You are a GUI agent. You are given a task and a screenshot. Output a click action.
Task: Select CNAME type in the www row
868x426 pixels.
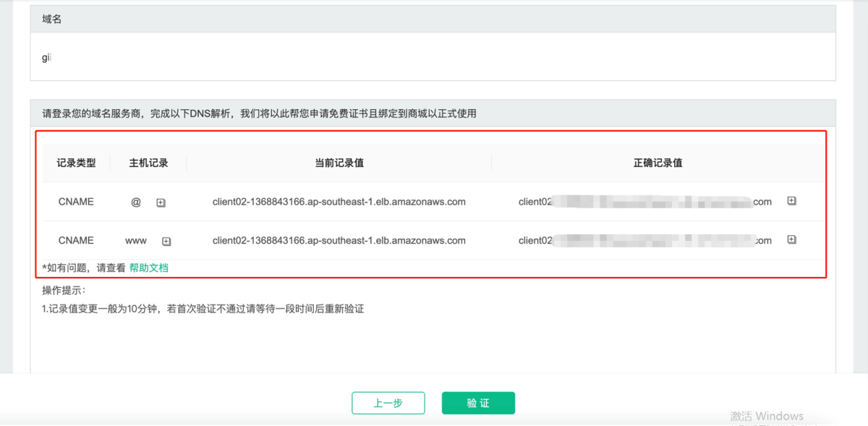coord(76,240)
